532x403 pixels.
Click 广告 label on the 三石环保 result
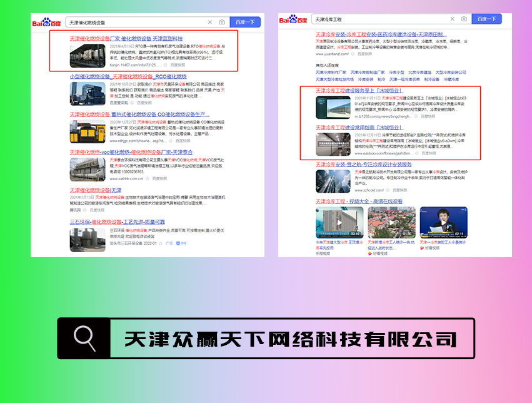pyautogui.click(x=169, y=243)
